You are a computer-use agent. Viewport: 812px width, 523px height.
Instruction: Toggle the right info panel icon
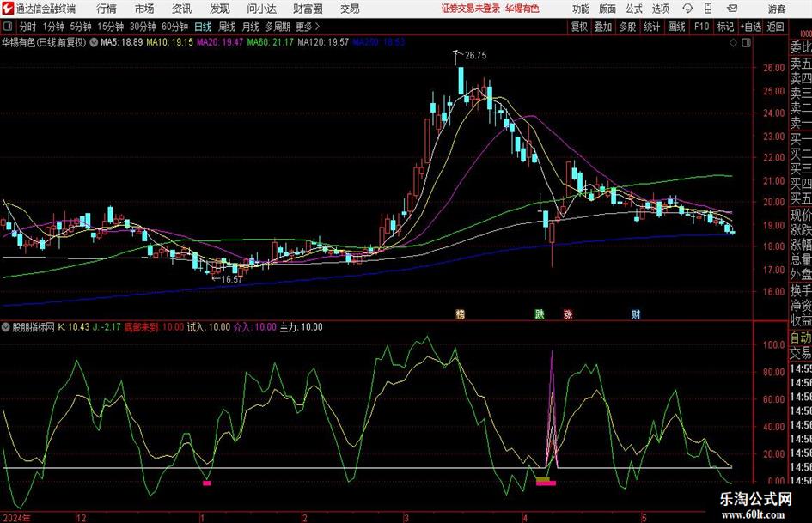click(746, 43)
